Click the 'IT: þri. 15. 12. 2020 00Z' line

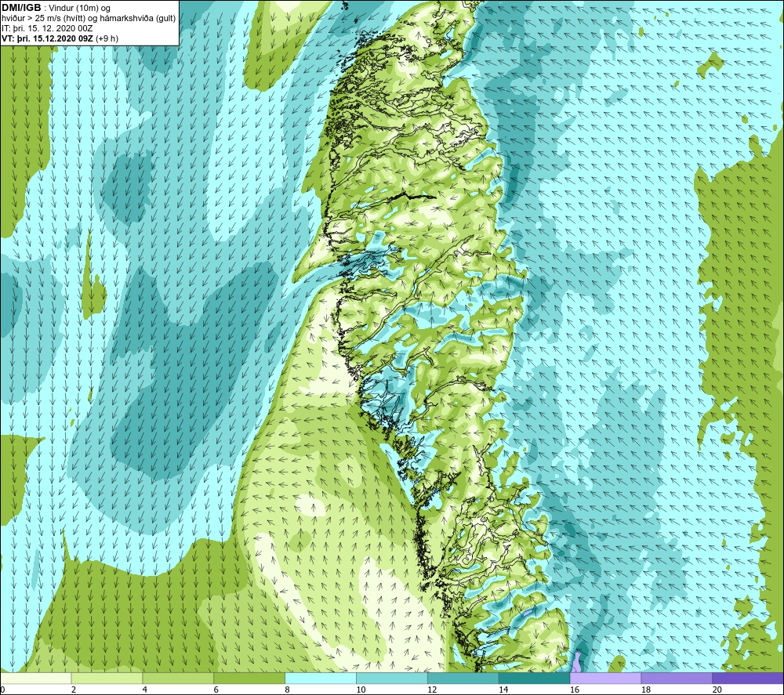pyautogui.click(x=47, y=28)
